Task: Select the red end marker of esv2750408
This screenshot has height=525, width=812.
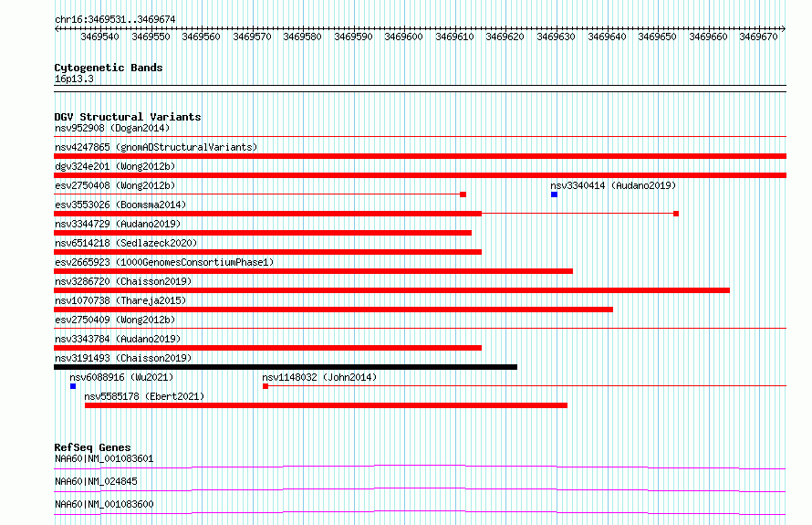Action: (x=463, y=194)
